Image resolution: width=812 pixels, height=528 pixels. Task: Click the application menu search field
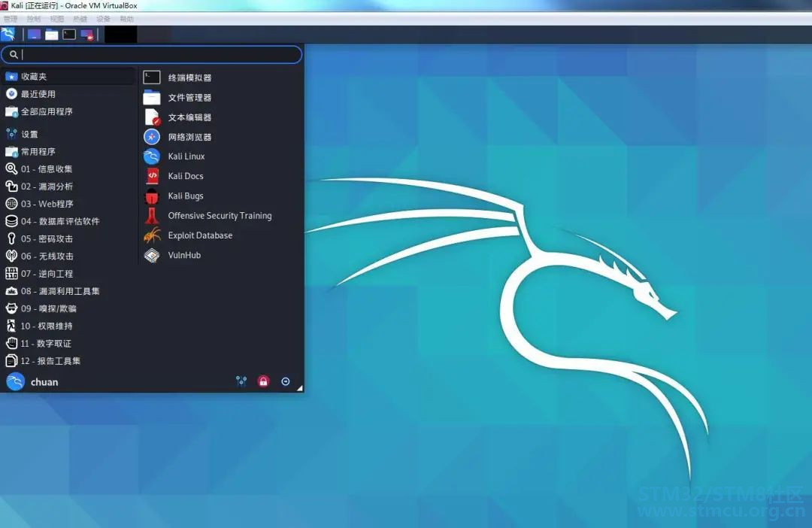(x=158, y=54)
